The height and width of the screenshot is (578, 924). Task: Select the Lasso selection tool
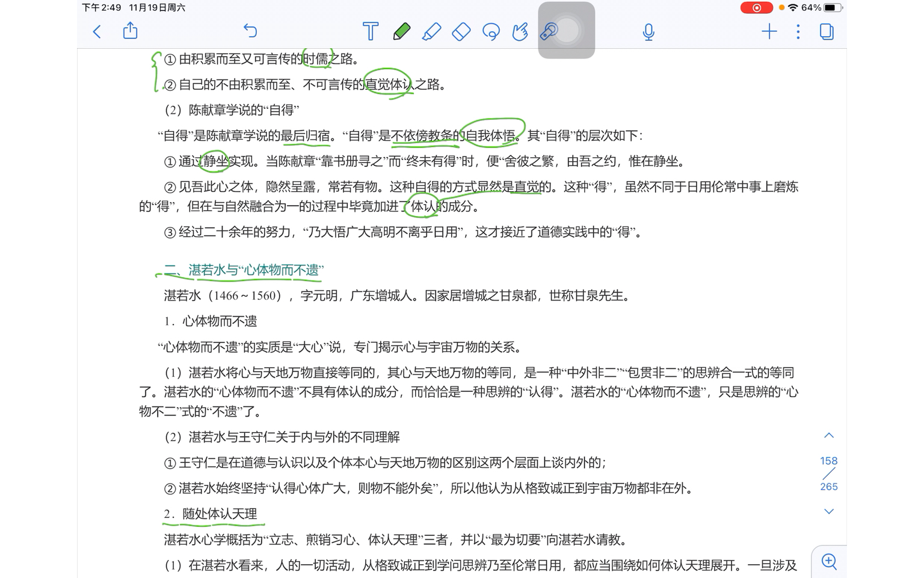click(x=491, y=31)
